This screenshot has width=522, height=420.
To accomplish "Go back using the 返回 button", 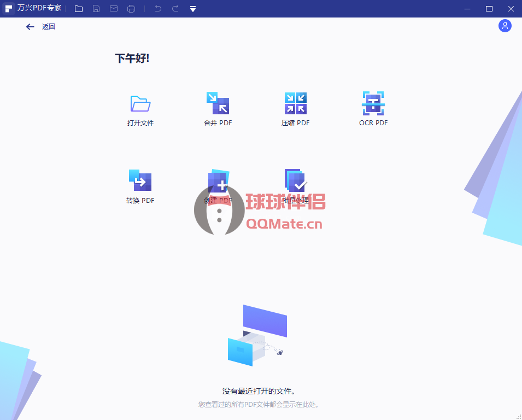I will point(40,27).
